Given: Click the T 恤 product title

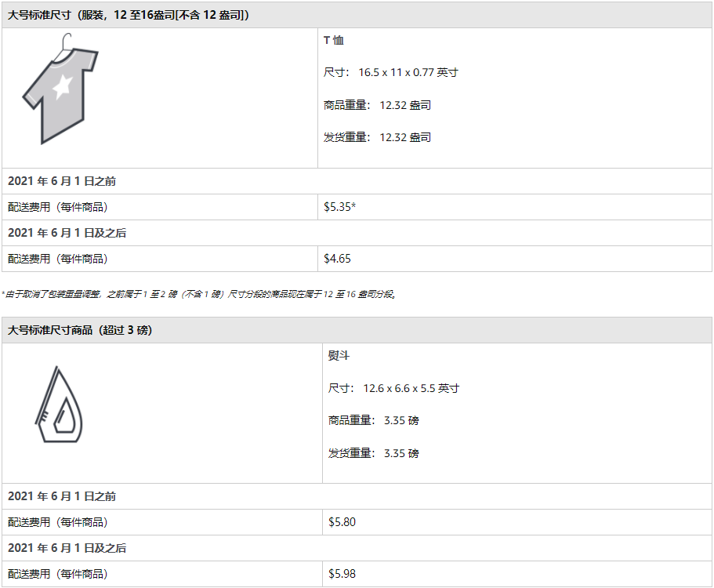Looking at the screenshot, I should [334, 40].
